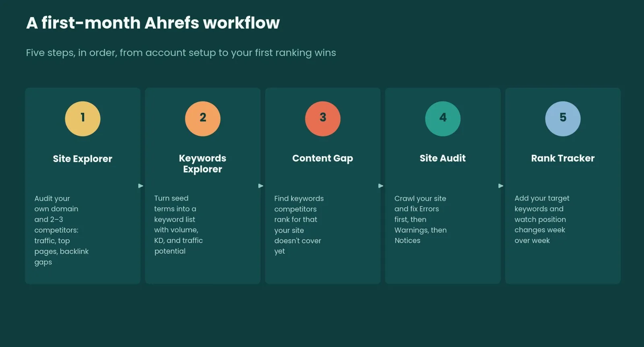Click the yellow step 1 circle

coord(83,119)
